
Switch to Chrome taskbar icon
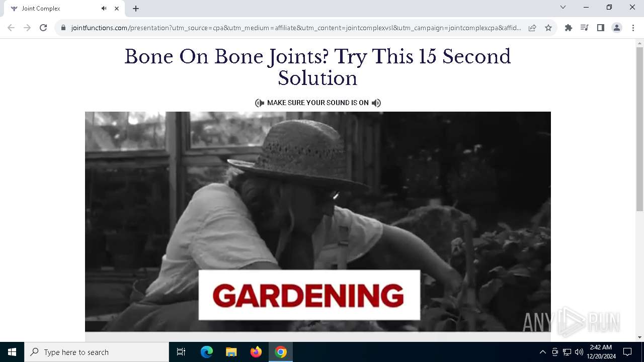pyautogui.click(x=281, y=352)
